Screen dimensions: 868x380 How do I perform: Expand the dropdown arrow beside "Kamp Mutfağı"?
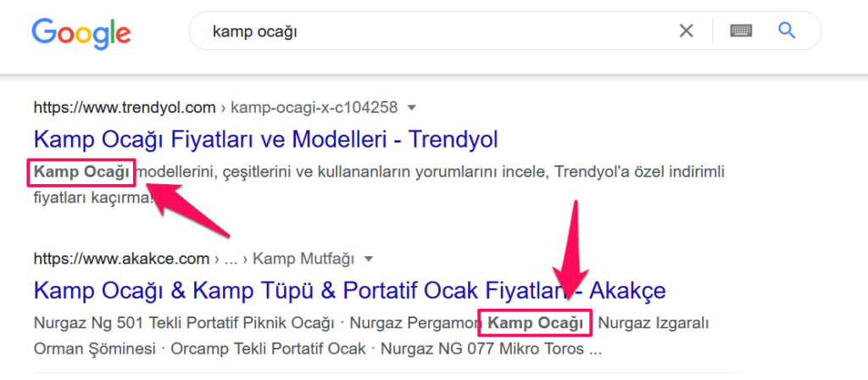pos(369,258)
